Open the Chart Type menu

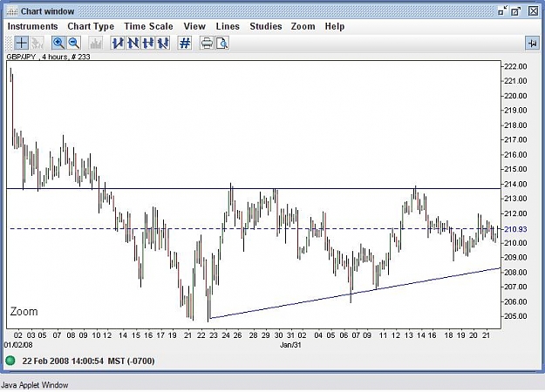[91, 26]
